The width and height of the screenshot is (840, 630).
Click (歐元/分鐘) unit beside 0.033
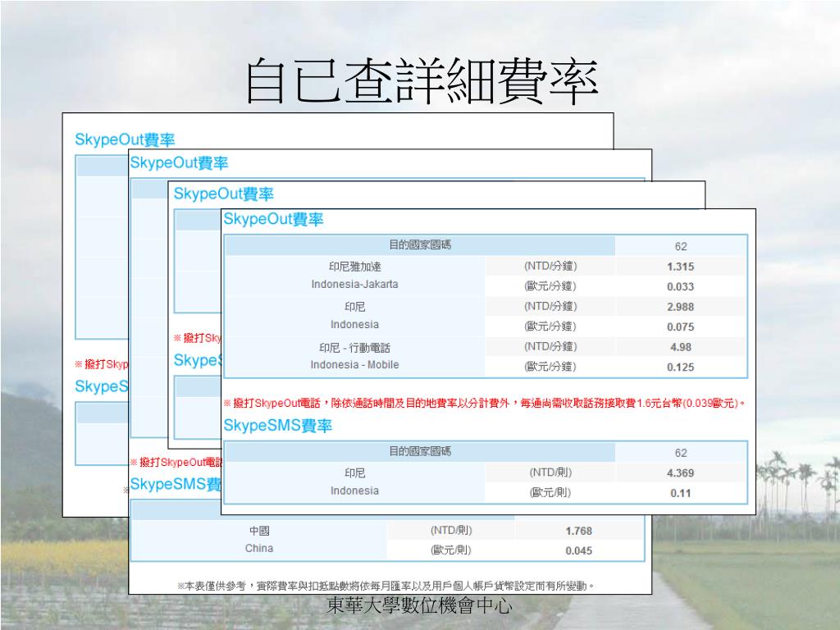[550, 286]
